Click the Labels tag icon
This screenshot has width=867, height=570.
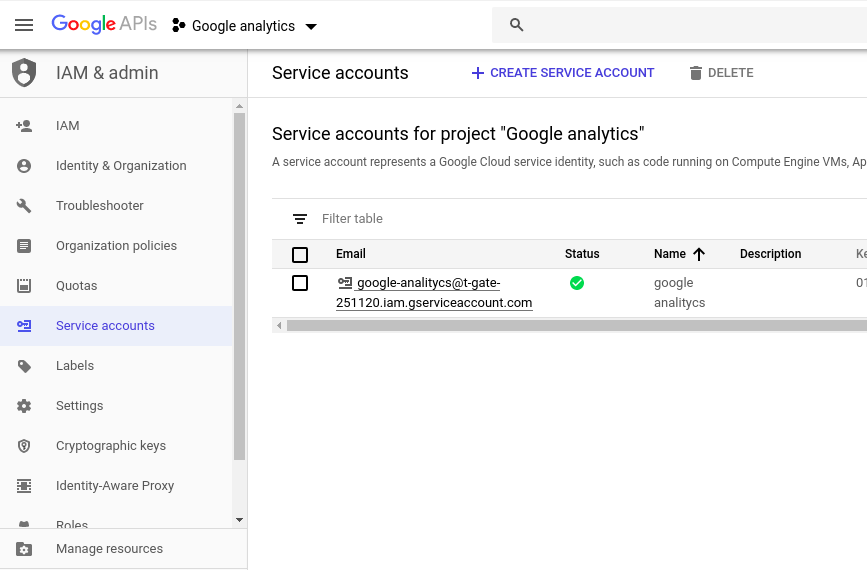(24, 366)
